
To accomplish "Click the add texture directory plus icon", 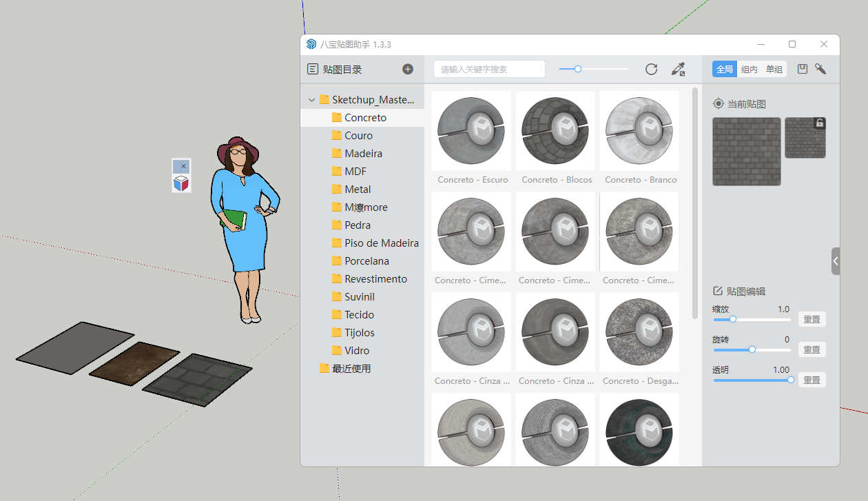I will [x=408, y=69].
